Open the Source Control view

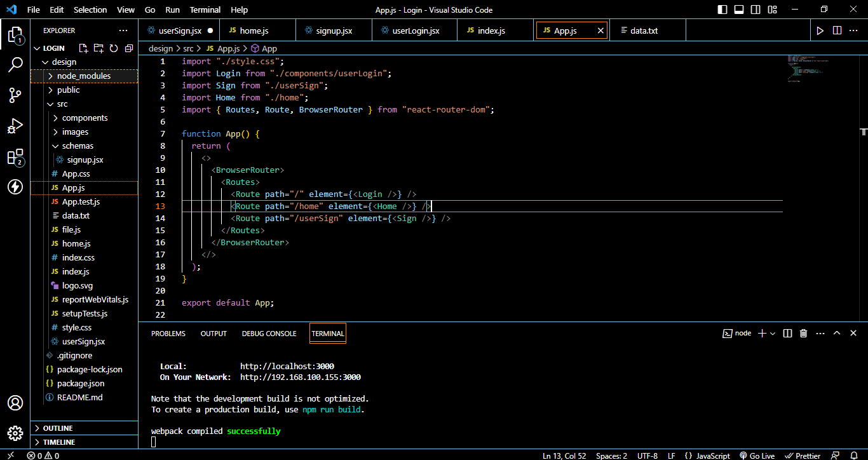tap(15, 95)
